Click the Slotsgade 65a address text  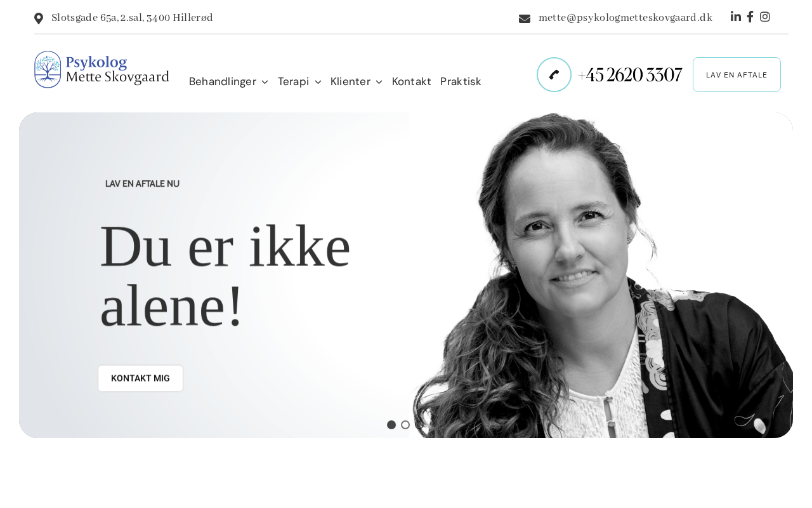pos(132,18)
